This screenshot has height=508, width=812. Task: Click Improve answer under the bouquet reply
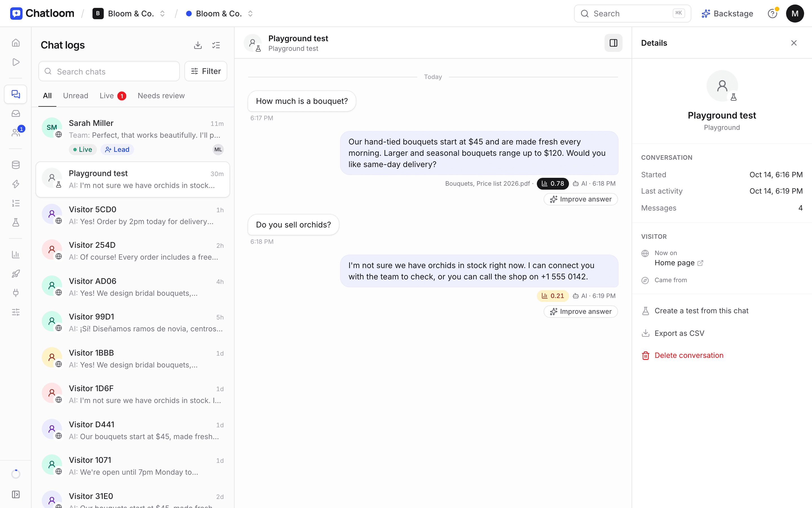(581, 199)
